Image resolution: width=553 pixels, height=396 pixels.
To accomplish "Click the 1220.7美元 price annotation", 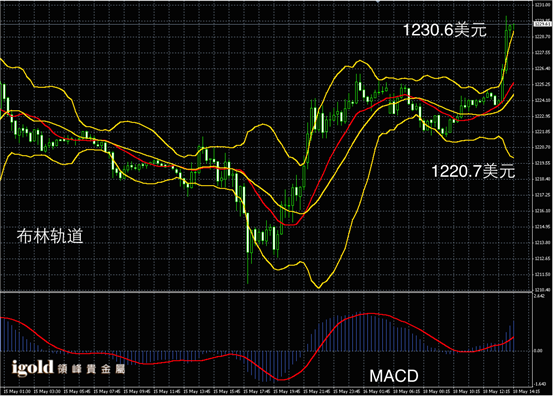I will 473,171.
